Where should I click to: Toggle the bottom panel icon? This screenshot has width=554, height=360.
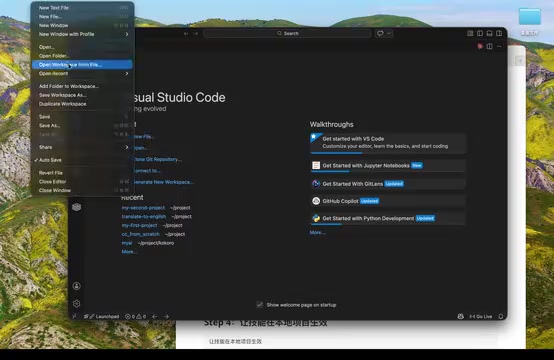(489, 33)
